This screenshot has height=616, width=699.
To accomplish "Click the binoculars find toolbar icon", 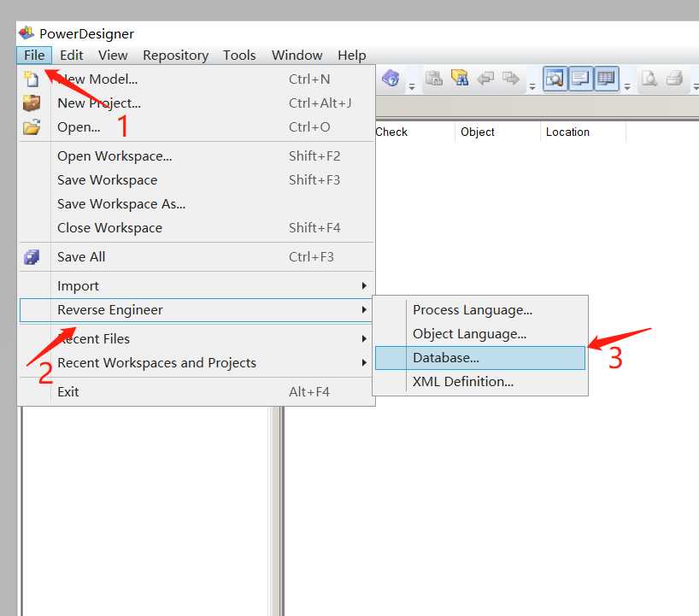I will click(x=460, y=79).
